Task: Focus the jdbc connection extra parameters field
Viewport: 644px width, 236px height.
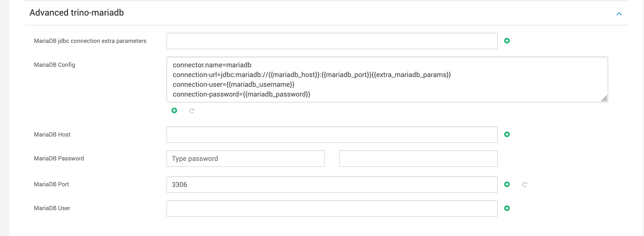Action: (x=332, y=41)
